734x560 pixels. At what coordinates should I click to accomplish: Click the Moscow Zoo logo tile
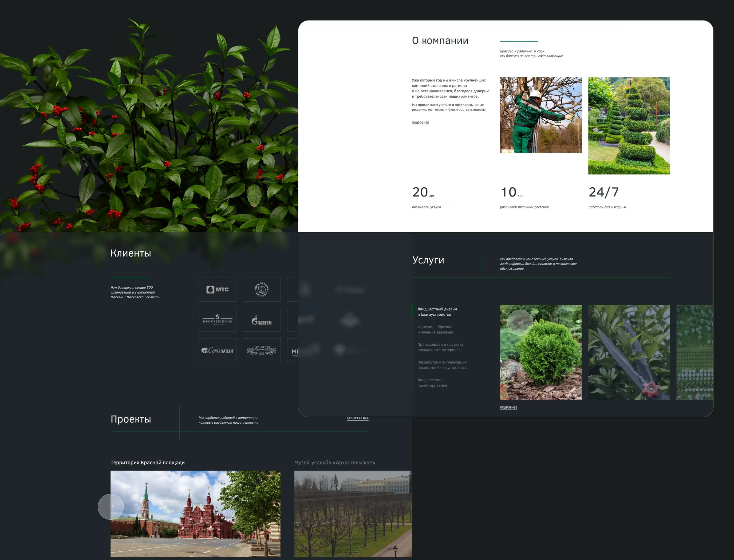click(x=261, y=289)
